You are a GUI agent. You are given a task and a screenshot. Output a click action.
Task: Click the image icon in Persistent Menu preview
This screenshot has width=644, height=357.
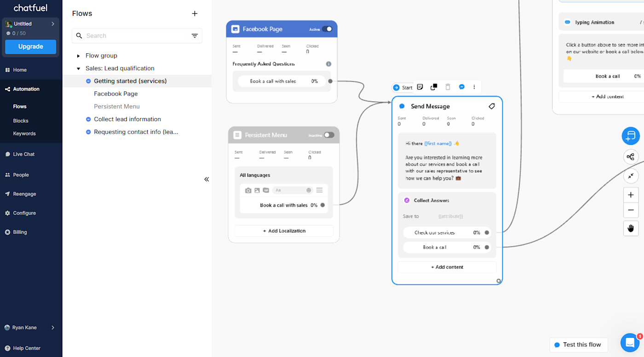(x=257, y=190)
